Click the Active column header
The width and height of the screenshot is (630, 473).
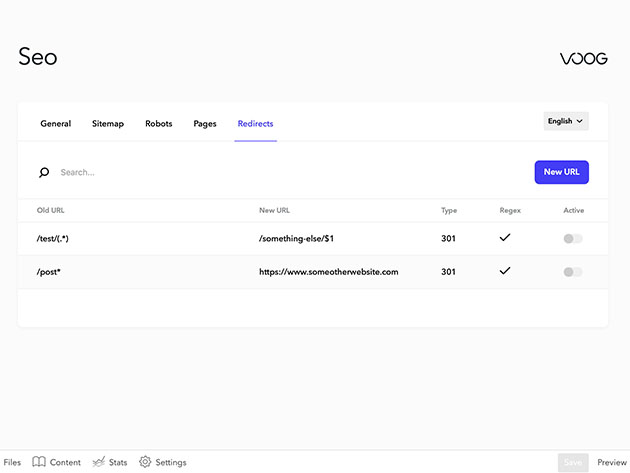click(x=573, y=210)
